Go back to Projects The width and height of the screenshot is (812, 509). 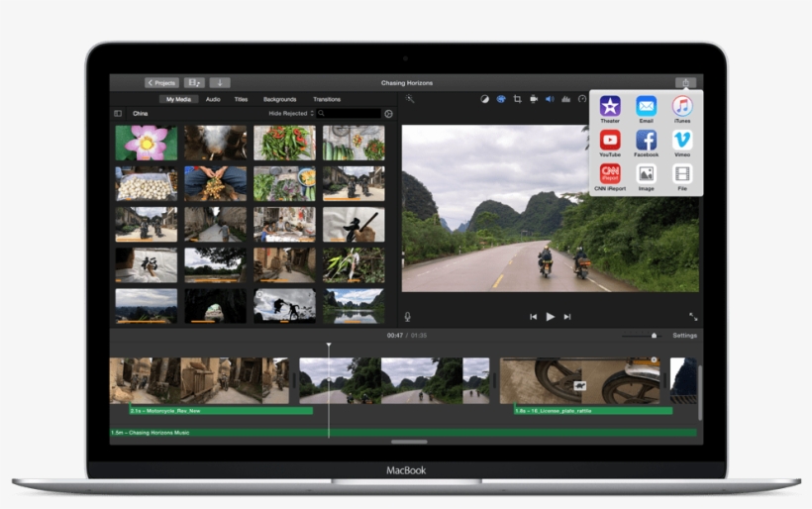pos(161,83)
